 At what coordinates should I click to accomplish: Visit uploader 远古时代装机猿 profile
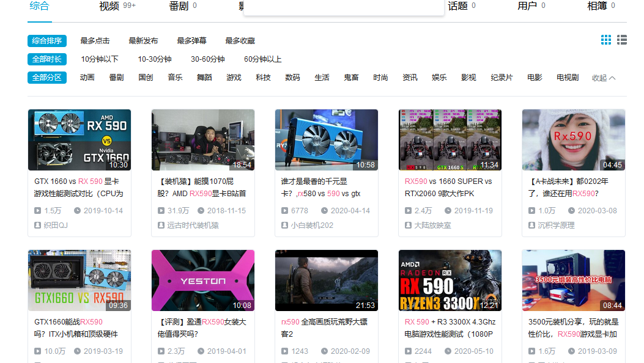click(x=193, y=225)
